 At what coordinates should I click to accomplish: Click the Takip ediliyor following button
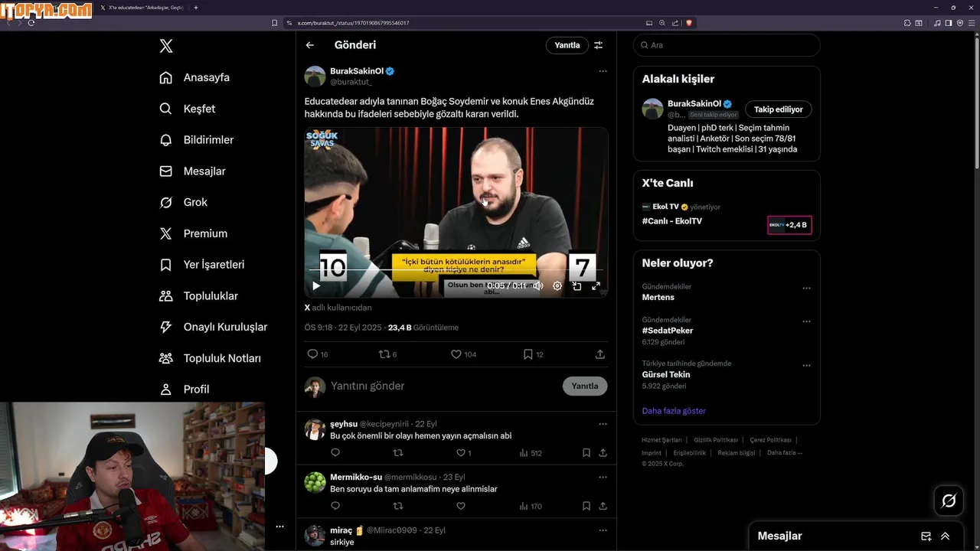pos(779,109)
